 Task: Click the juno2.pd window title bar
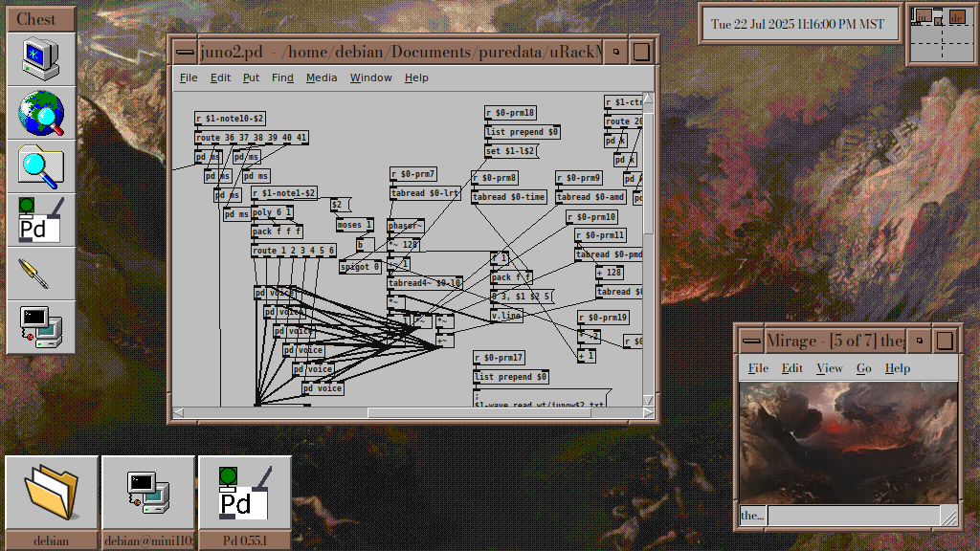[400, 52]
